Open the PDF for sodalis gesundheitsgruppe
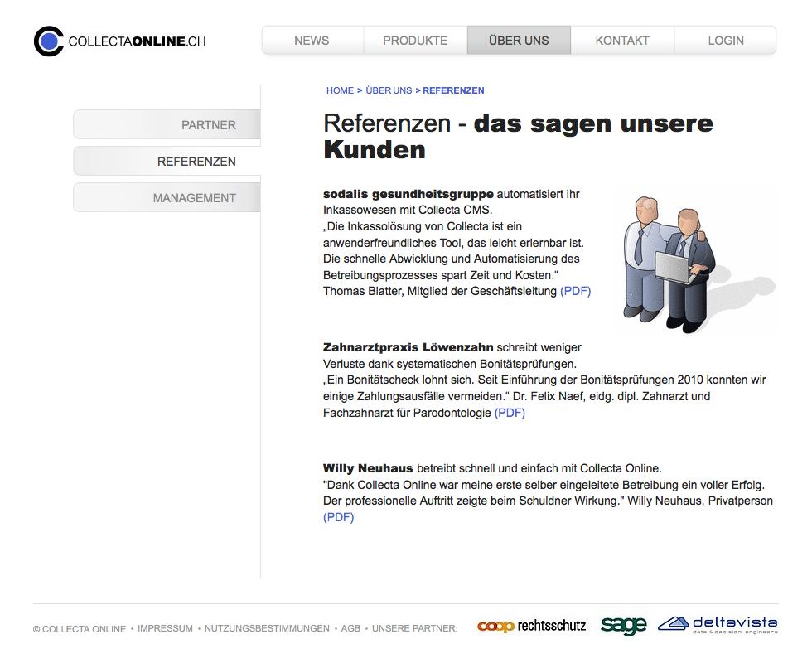 coord(575,291)
